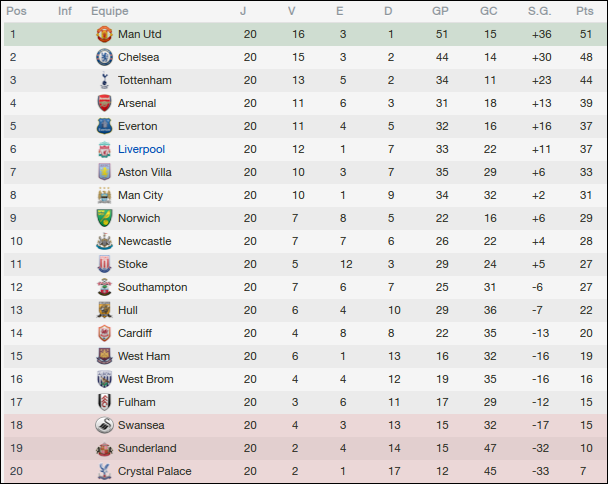Click the Pos column header

(x=17, y=11)
